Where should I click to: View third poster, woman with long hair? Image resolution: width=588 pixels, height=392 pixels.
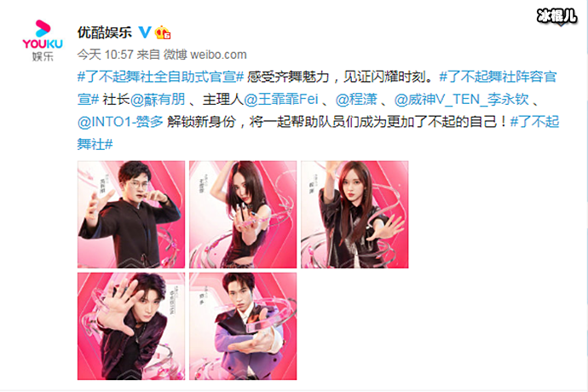pos(355,215)
